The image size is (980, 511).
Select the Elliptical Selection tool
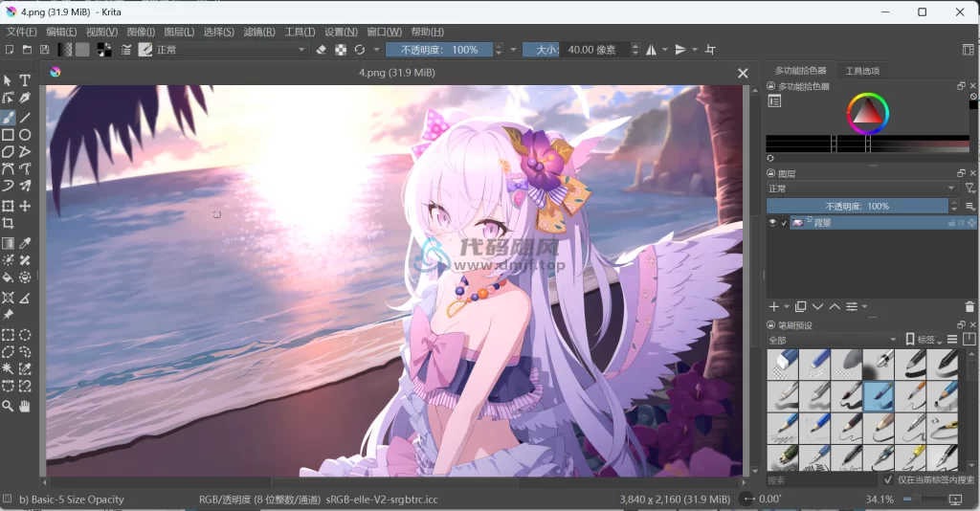(25, 335)
